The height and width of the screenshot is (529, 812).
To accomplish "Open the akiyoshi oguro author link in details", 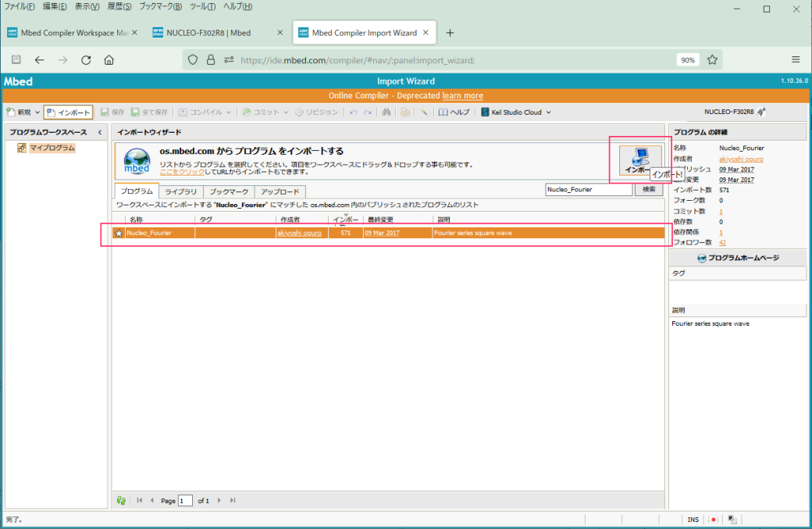I will tap(741, 159).
